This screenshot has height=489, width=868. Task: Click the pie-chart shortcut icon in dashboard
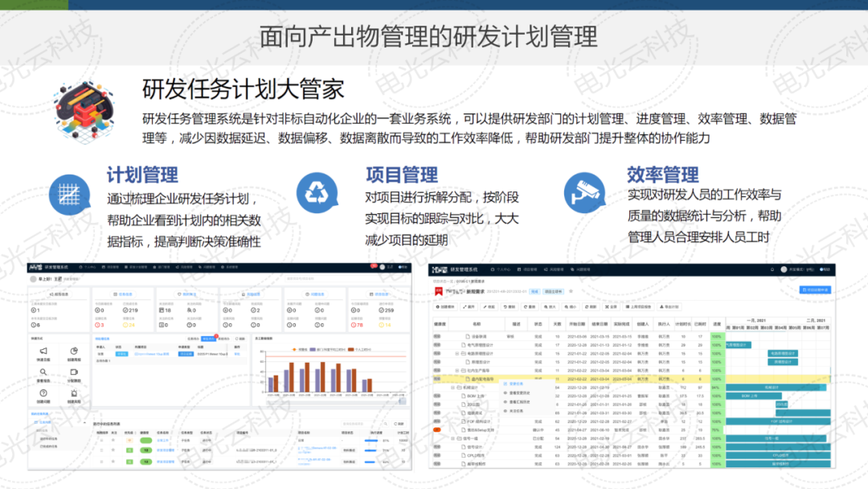pyautogui.click(x=74, y=351)
